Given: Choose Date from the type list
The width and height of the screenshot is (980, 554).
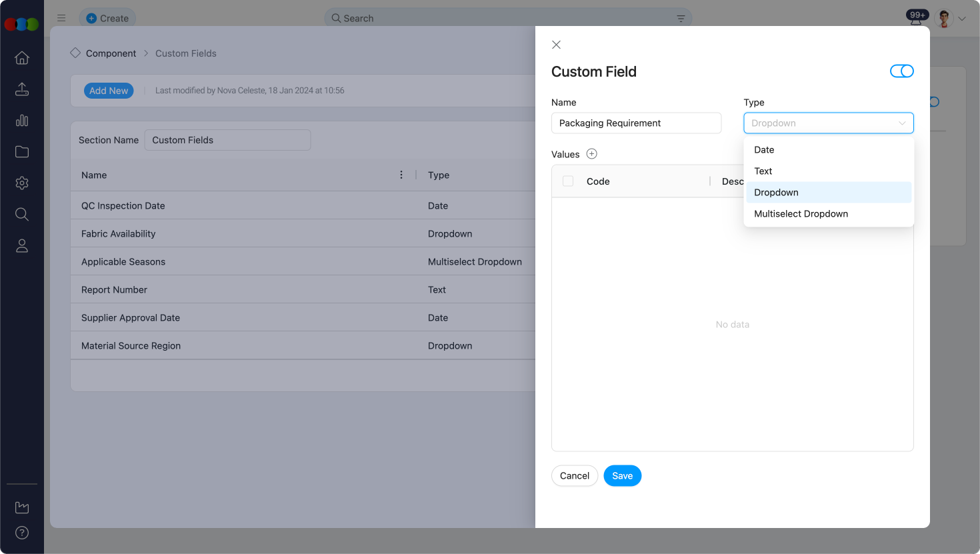Looking at the screenshot, I should click(764, 150).
